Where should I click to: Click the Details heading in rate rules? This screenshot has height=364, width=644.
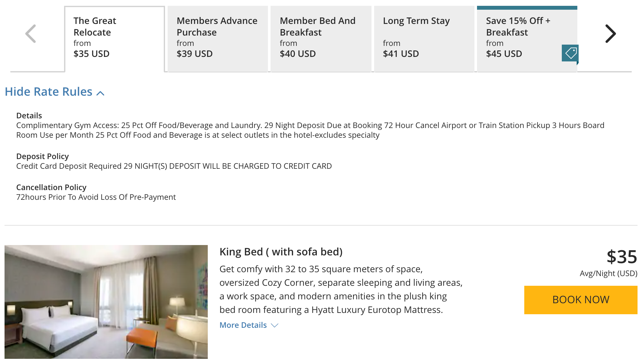(29, 116)
